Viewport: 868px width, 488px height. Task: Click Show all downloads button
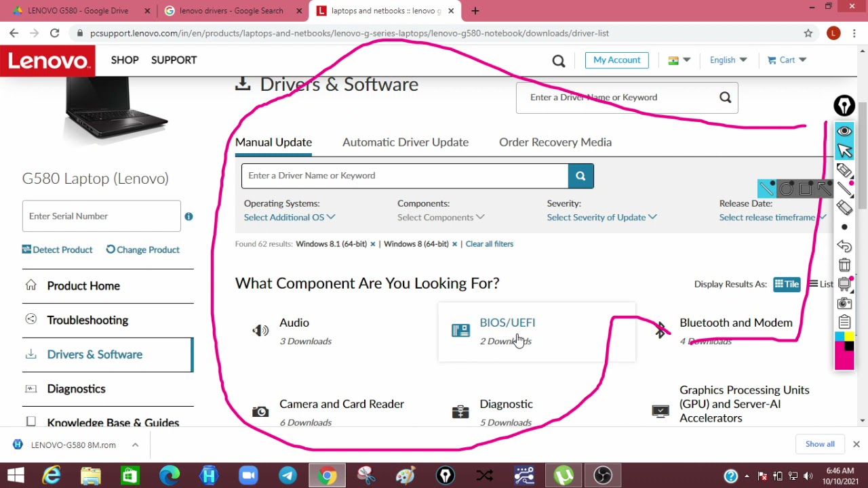[x=820, y=445]
